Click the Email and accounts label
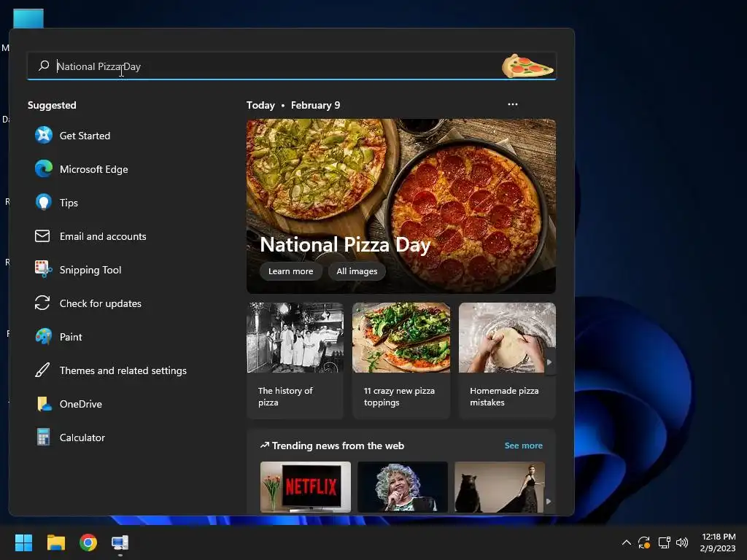 [x=103, y=236]
